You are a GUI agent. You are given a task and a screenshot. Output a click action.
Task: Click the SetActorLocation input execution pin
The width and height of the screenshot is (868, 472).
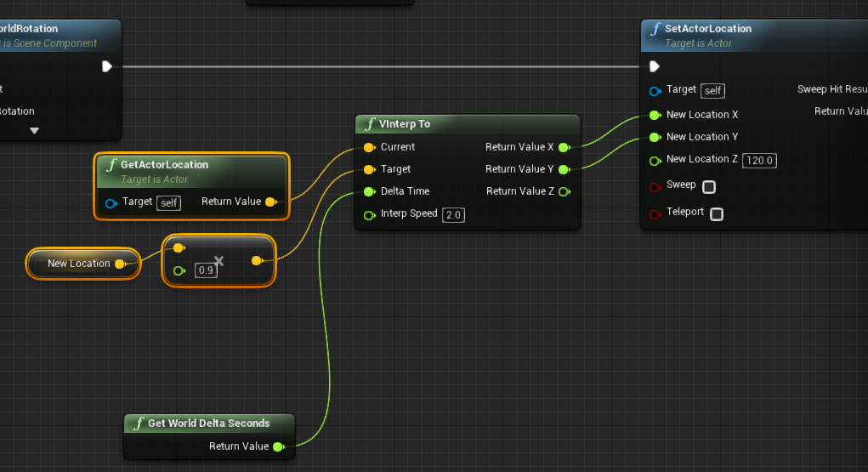coord(655,66)
